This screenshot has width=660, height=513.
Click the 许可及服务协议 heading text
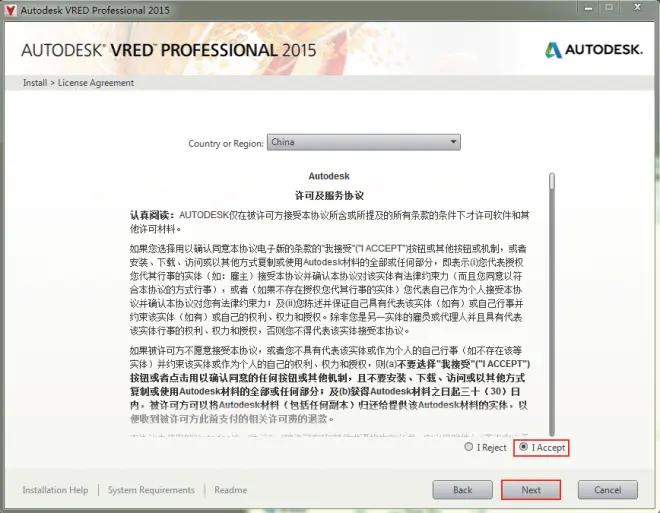329,196
